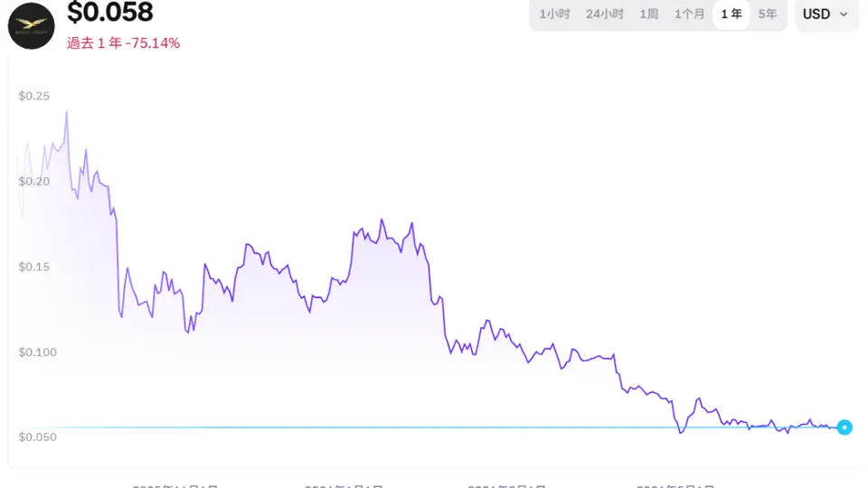The width and height of the screenshot is (868, 488).
Task: Click the $0.20 axis label
Action: pyautogui.click(x=33, y=182)
